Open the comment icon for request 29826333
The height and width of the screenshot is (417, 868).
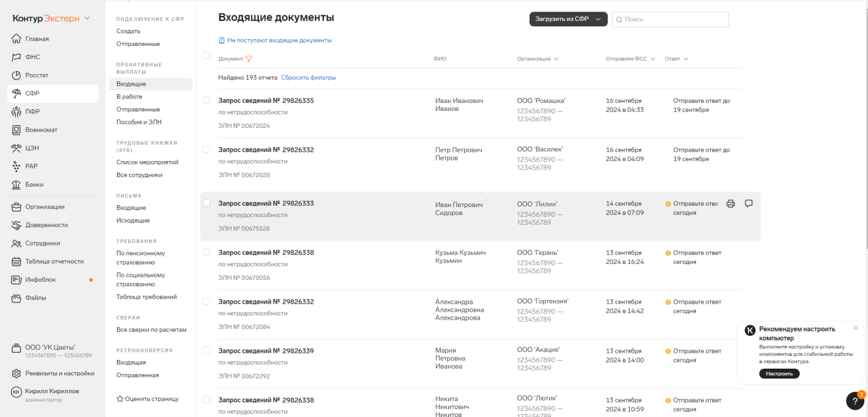pyautogui.click(x=749, y=204)
